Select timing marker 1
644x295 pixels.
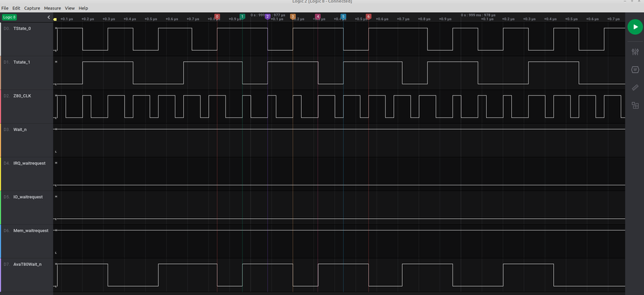pyautogui.click(x=242, y=16)
